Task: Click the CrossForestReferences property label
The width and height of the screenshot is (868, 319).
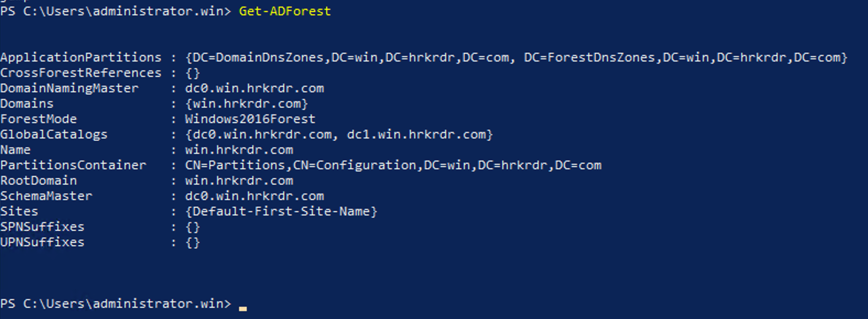Action: [x=81, y=73]
